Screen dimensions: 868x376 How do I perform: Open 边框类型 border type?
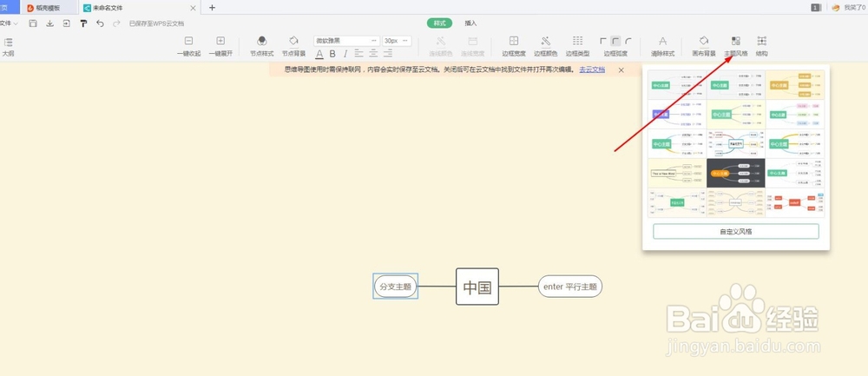[x=577, y=47]
